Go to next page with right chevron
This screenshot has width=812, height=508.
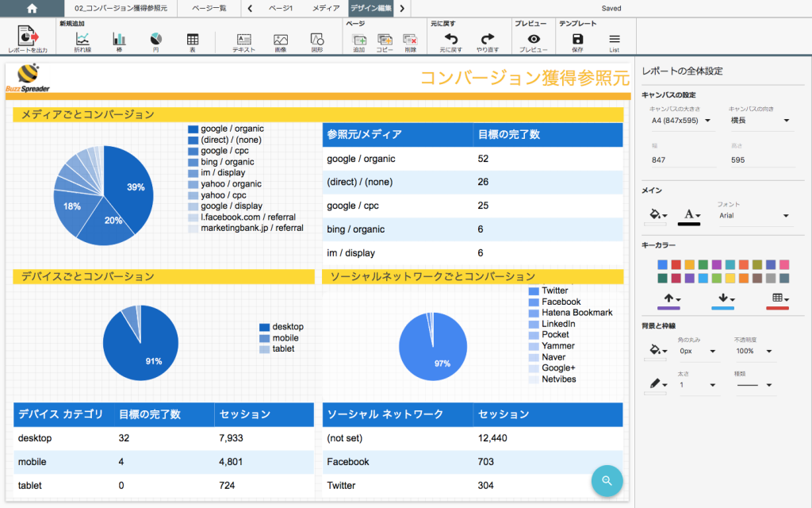click(402, 8)
